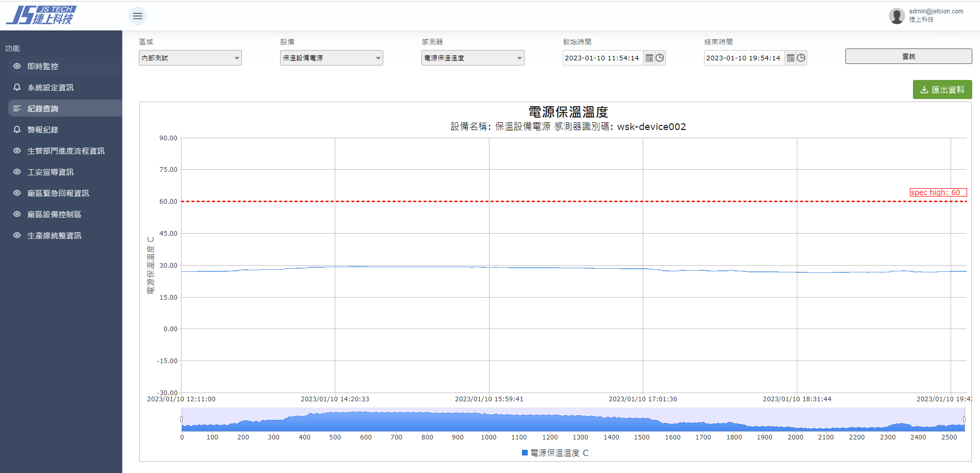Select 系統設定資訊 in the sidebar
Screen dimensions: 980x473
(51, 88)
